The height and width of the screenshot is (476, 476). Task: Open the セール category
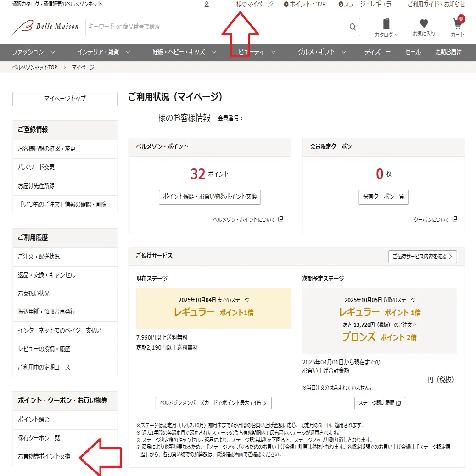[x=413, y=52]
